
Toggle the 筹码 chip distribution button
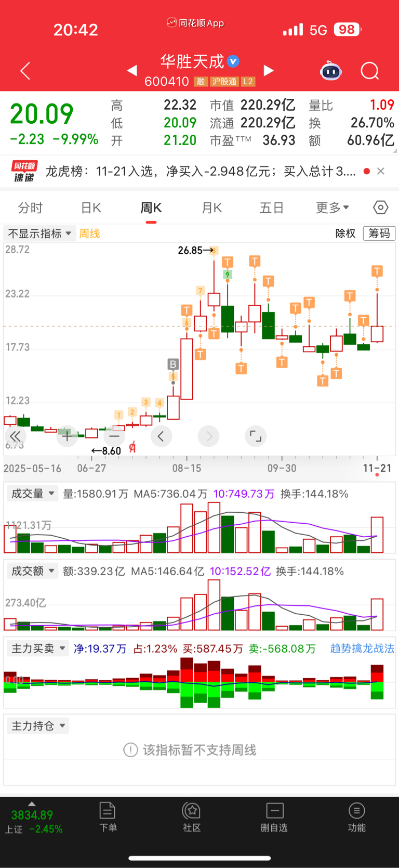[379, 234]
